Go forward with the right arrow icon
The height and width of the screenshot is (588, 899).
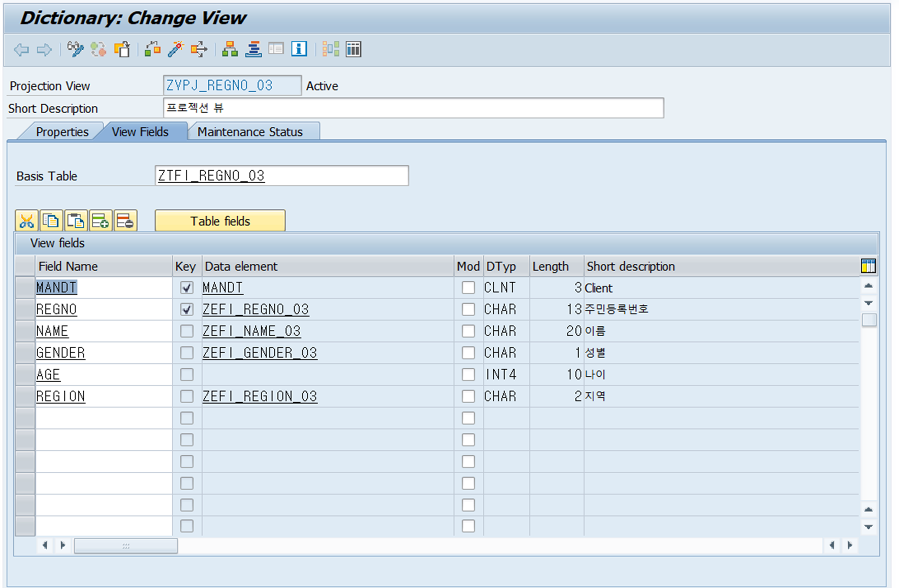pyautogui.click(x=45, y=50)
